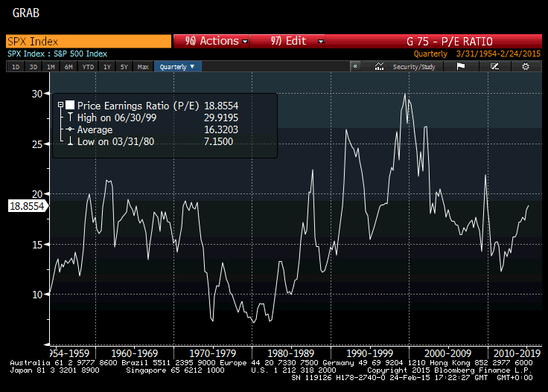The width and height of the screenshot is (548, 392).
Task: Collapse the Price Earnings Ratio legend tree
Action: [x=60, y=106]
